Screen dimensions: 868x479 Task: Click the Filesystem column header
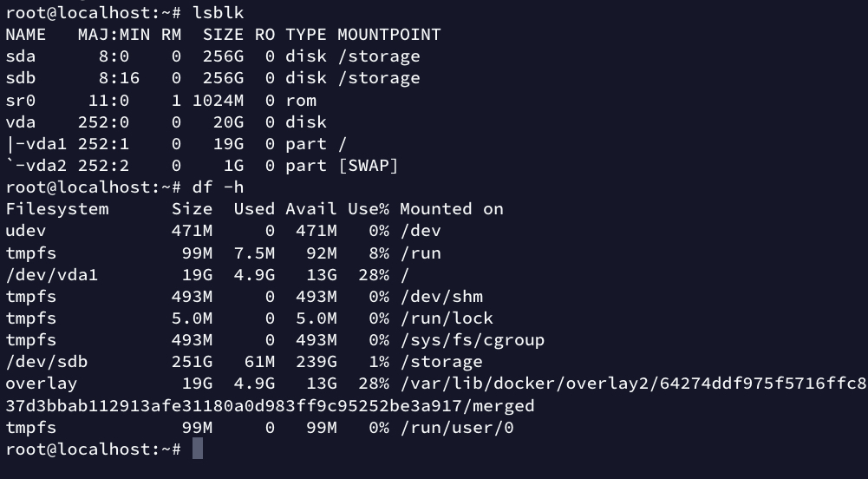57,209
